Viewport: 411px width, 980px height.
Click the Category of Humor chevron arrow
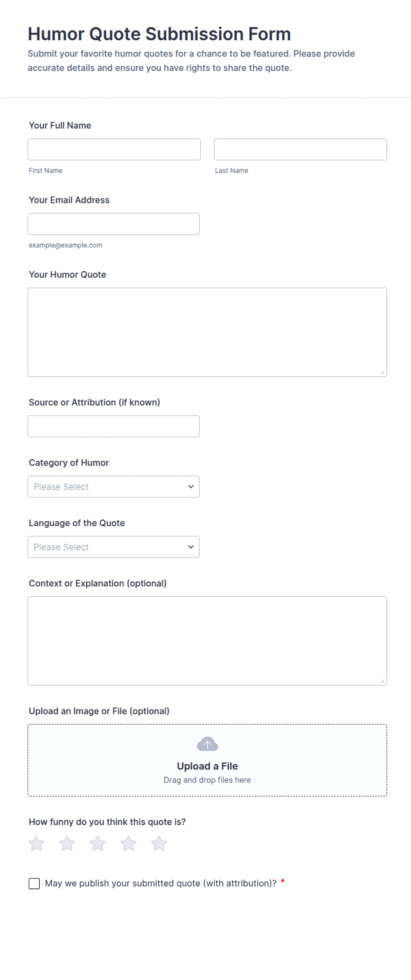(191, 486)
